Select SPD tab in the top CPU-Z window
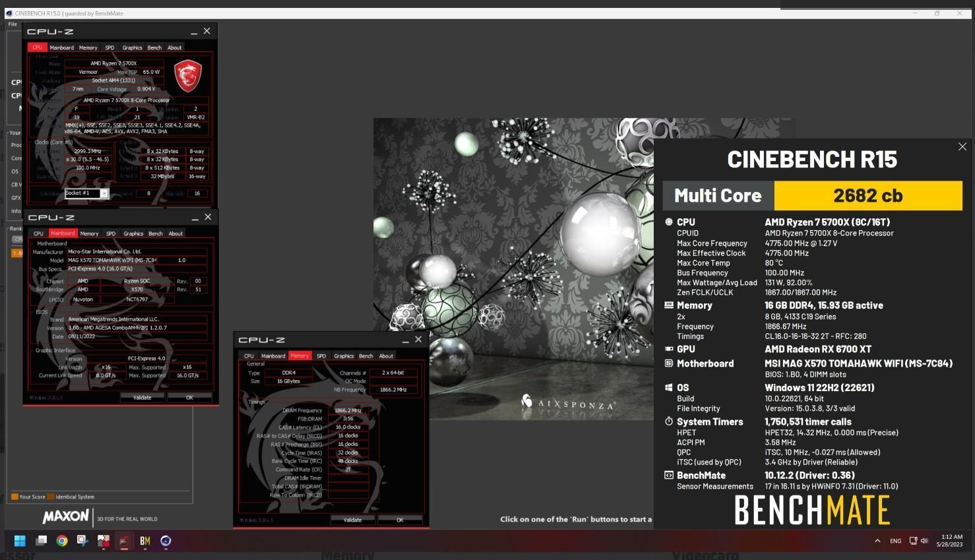The width and height of the screenshot is (975, 560). 110,47
